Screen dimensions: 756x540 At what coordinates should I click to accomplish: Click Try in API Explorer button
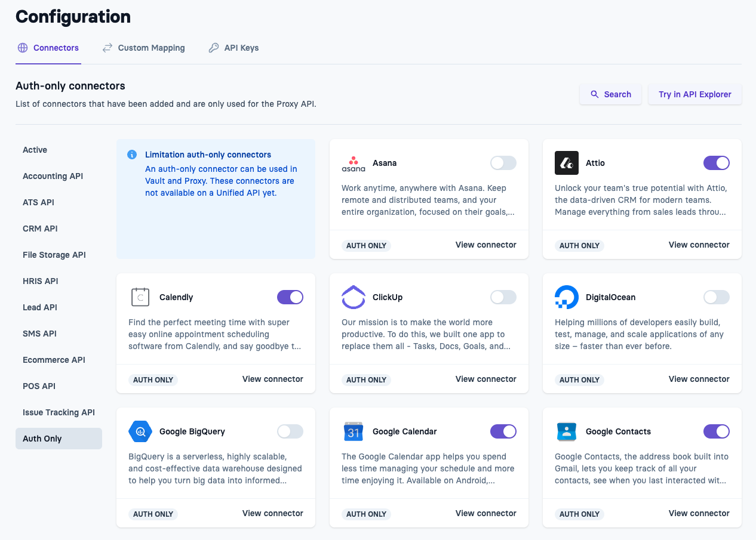coord(695,94)
